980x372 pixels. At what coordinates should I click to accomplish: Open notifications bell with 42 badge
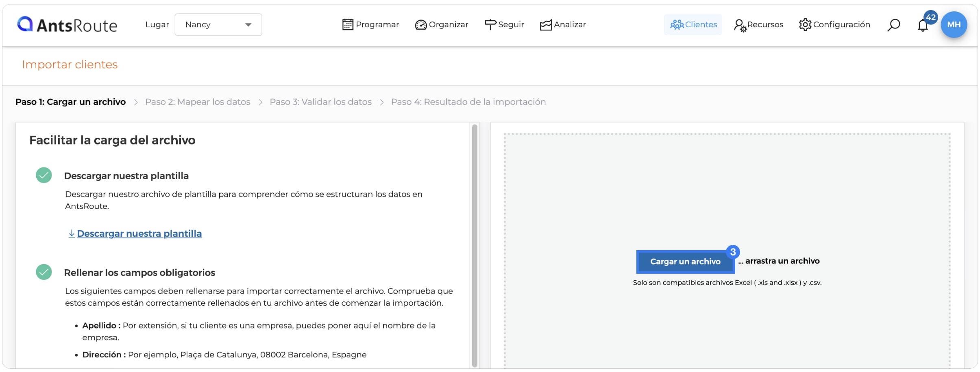pyautogui.click(x=923, y=25)
